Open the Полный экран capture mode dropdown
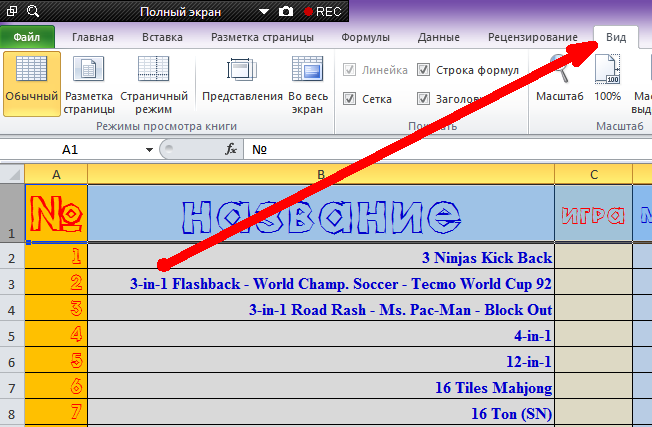652x427 pixels. click(264, 12)
